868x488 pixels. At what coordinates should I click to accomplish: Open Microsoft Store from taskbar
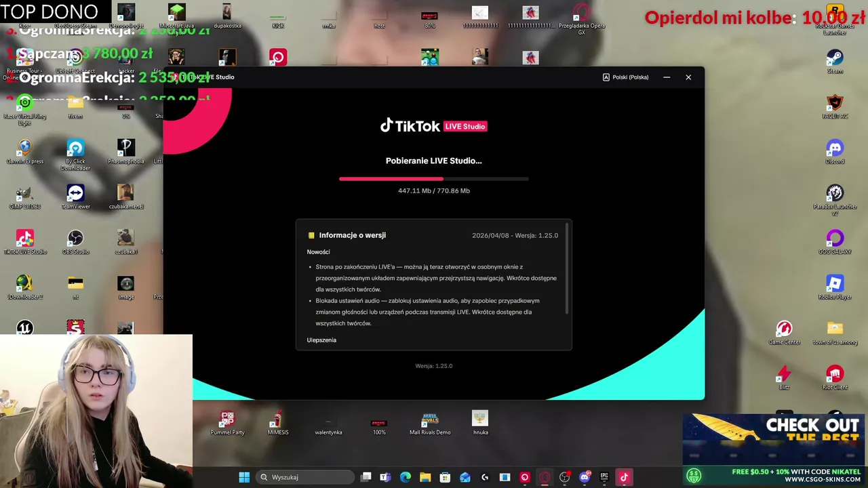tap(445, 477)
